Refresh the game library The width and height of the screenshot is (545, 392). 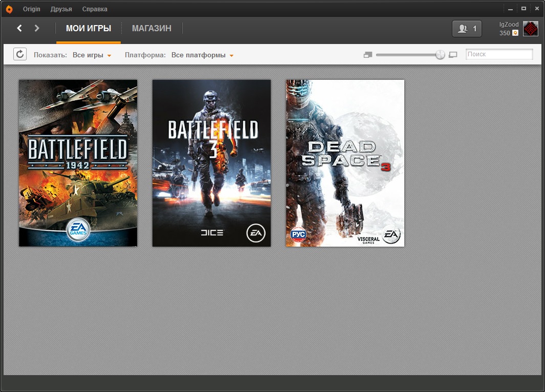click(x=20, y=54)
